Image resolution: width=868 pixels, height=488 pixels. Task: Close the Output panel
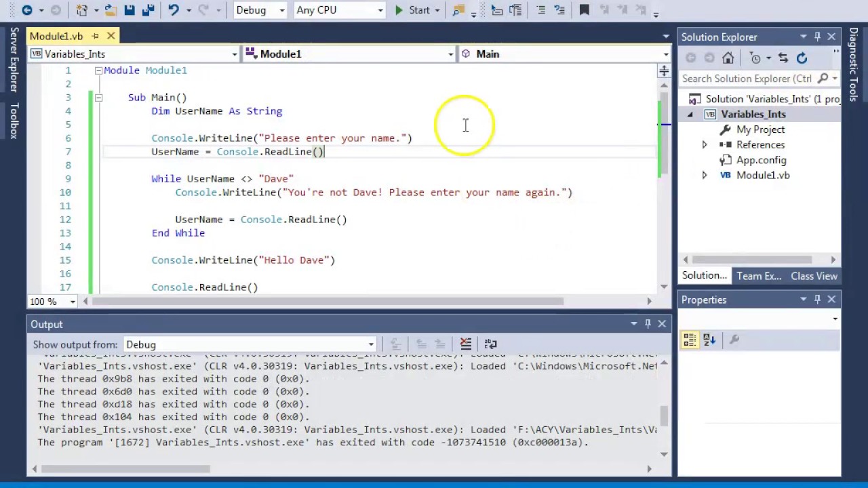662,324
